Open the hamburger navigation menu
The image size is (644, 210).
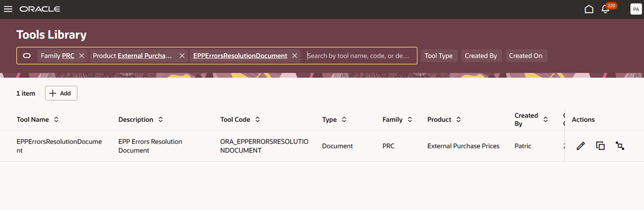(x=8, y=9)
